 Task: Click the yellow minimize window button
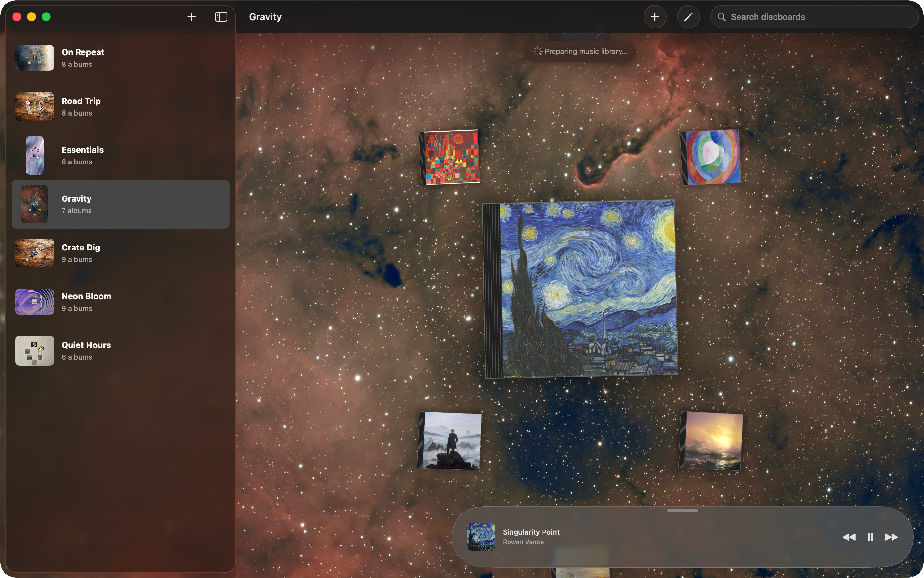click(x=31, y=17)
